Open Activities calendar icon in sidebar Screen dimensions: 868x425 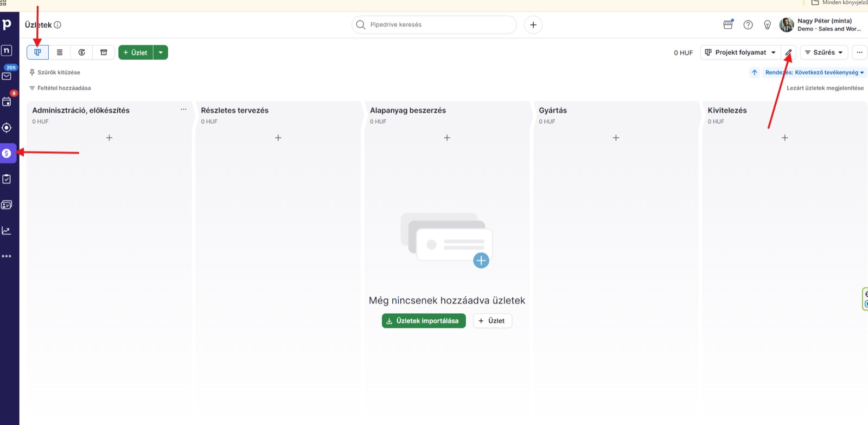(7, 102)
